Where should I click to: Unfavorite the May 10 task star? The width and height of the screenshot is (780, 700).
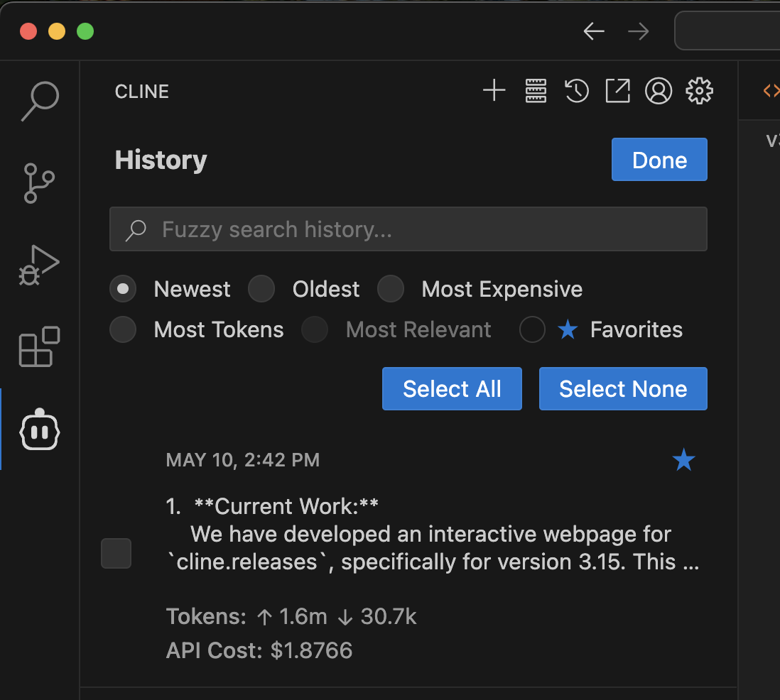[683, 460]
